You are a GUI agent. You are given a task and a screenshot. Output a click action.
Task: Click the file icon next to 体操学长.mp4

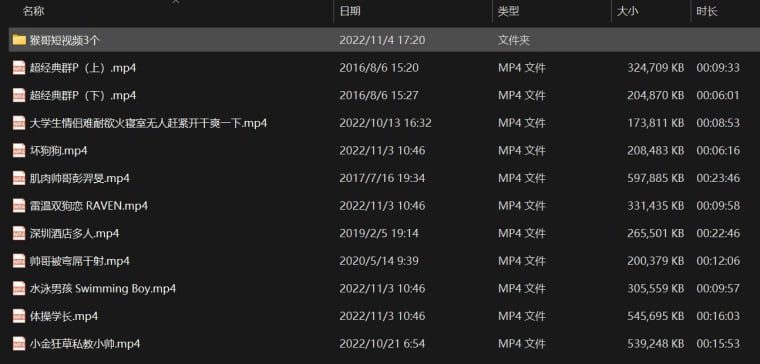[19, 316]
